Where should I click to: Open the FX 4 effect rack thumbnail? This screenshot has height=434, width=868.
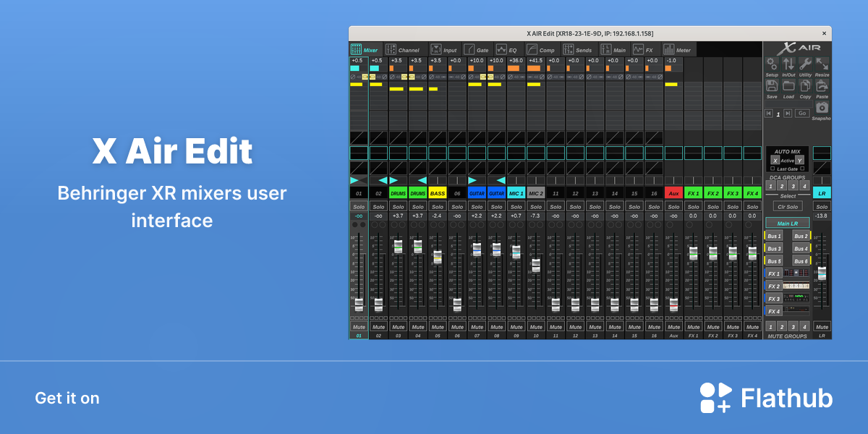(797, 310)
